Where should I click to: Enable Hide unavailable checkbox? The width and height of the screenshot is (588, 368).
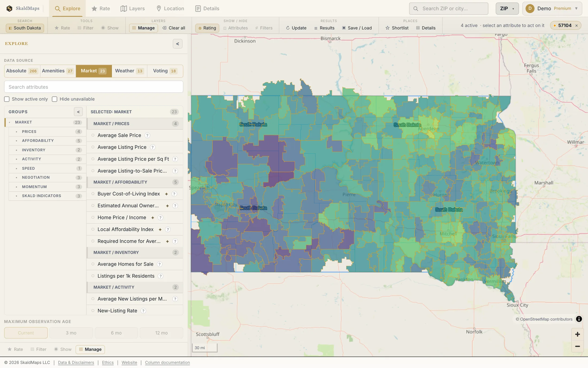click(x=55, y=99)
